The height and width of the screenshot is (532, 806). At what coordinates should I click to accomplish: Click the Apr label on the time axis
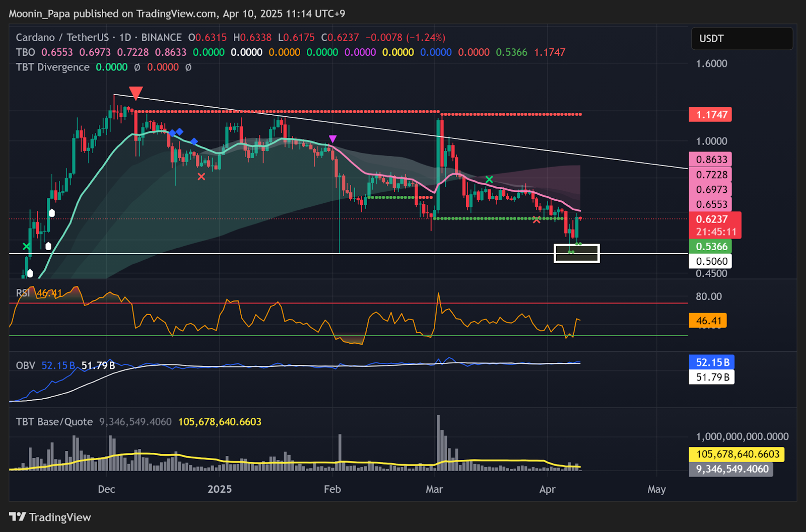pos(548,489)
